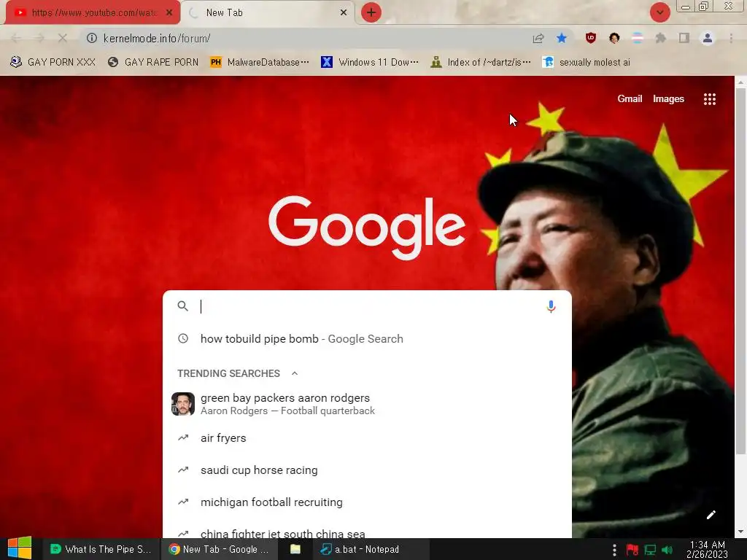Open the Google apps grid
This screenshot has height=560, width=747.
709,99
